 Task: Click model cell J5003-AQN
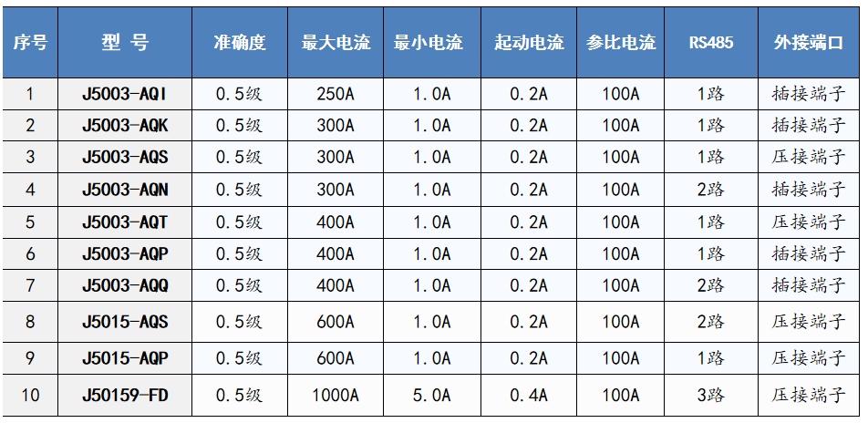pos(125,190)
